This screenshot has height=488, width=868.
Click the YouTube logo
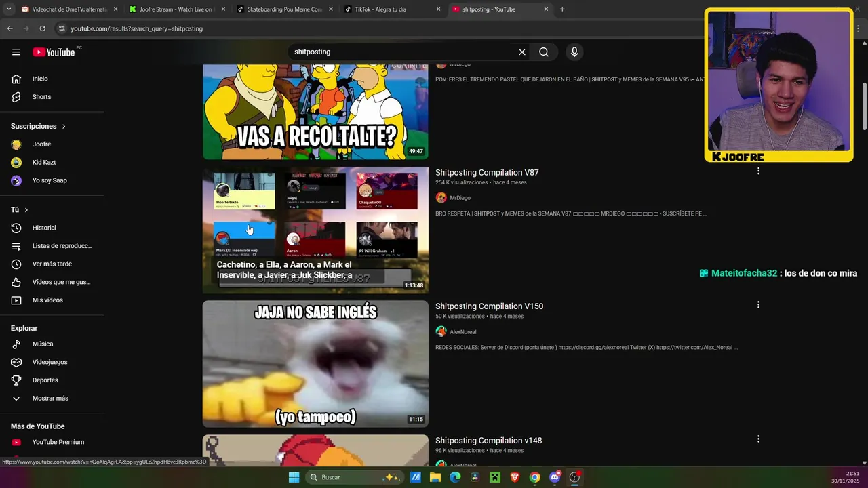54,52
